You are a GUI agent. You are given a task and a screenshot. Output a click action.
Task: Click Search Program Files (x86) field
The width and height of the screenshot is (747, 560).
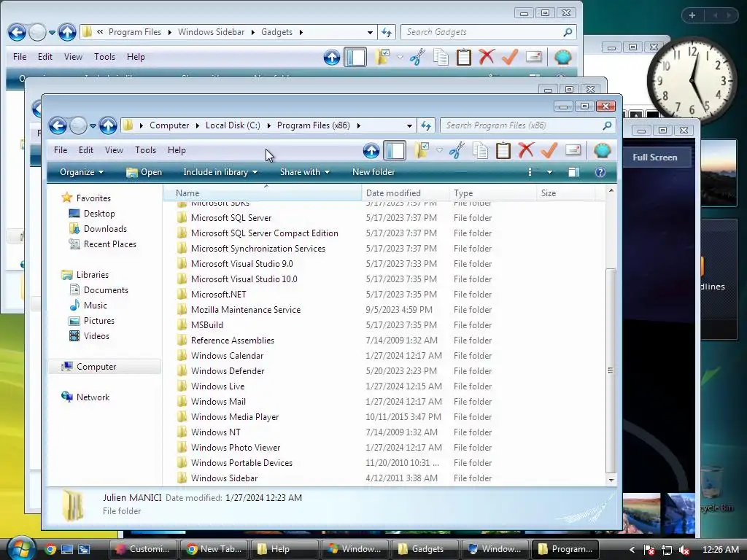(x=528, y=125)
